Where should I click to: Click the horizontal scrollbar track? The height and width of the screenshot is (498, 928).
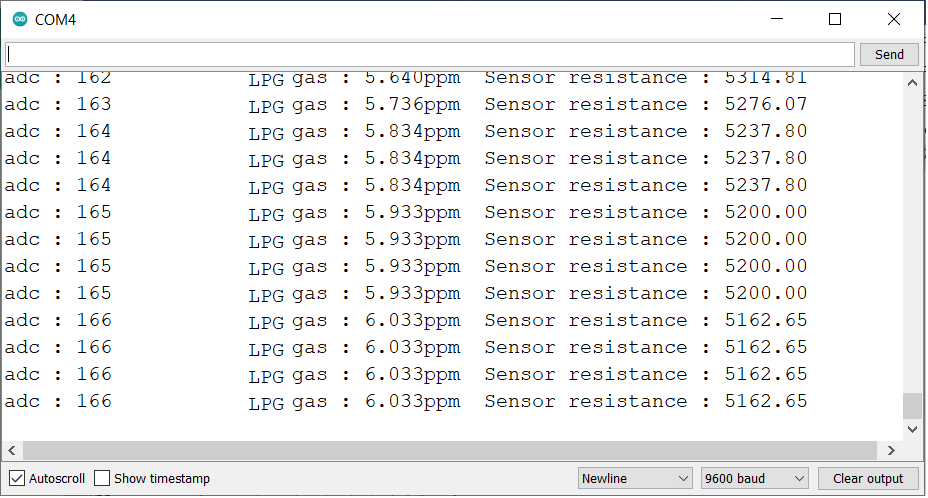(450, 451)
